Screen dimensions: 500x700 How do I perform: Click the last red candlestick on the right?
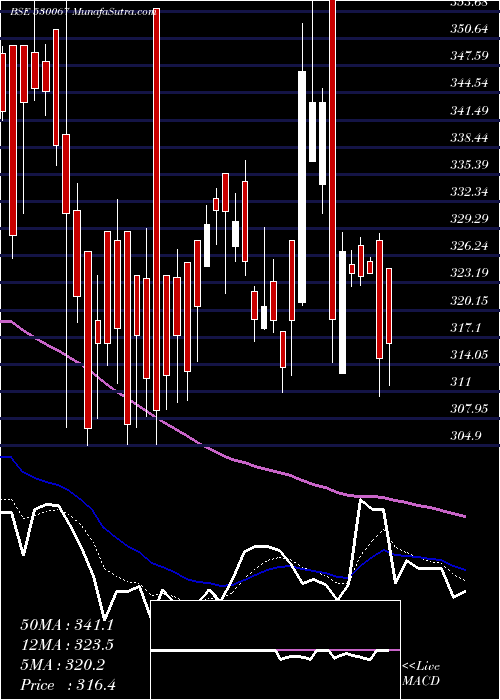[389, 306]
